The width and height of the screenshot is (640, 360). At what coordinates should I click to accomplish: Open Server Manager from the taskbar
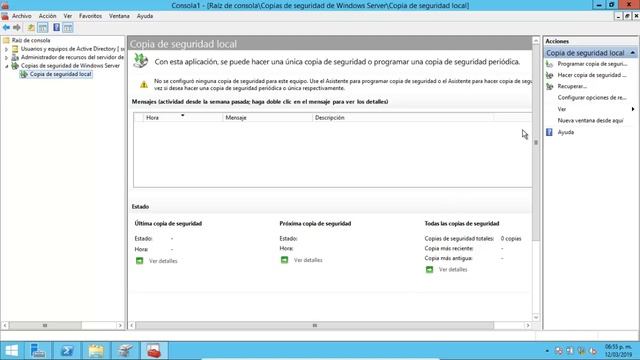[38, 351]
